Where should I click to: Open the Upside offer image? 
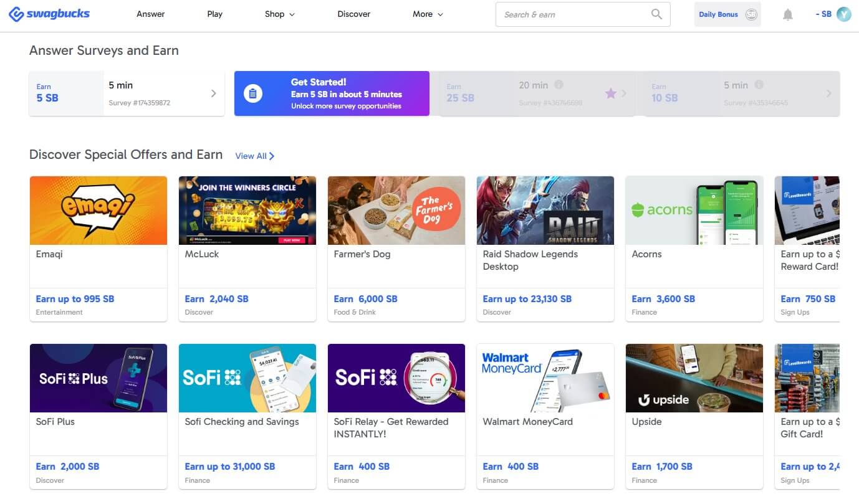[694, 378]
